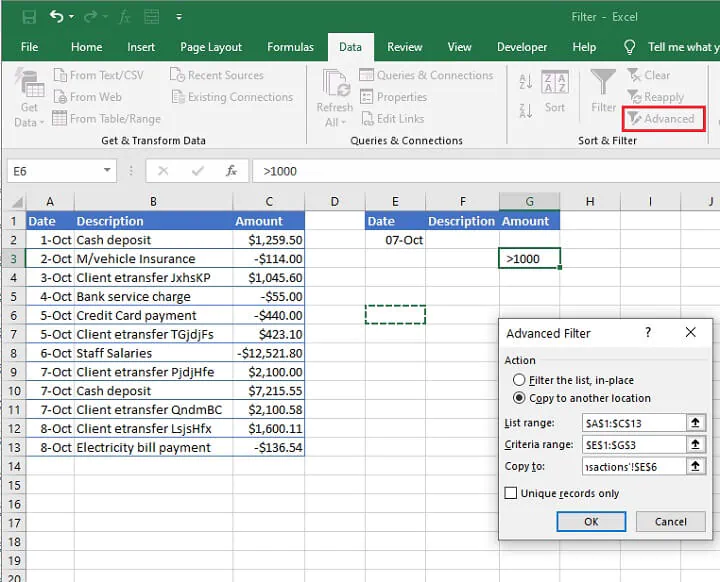Image resolution: width=720 pixels, height=582 pixels.
Task: Click Electricity bill payment cell
Action: tap(153, 447)
